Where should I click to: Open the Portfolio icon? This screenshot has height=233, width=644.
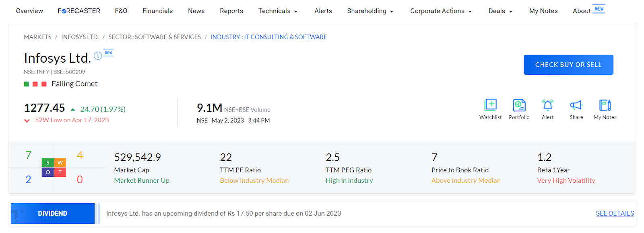pyautogui.click(x=519, y=105)
